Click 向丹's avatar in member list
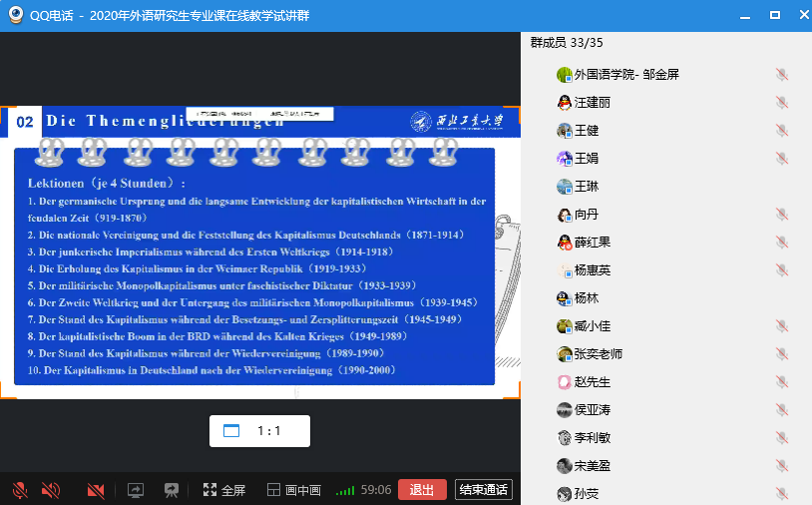Image resolution: width=812 pixels, height=505 pixels. click(x=564, y=215)
